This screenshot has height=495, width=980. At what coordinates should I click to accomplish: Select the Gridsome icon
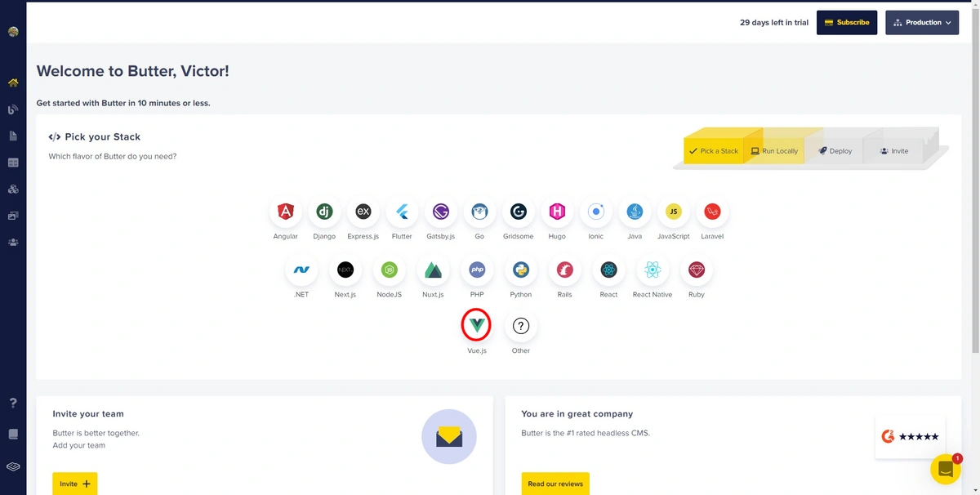tap(519, 212)
